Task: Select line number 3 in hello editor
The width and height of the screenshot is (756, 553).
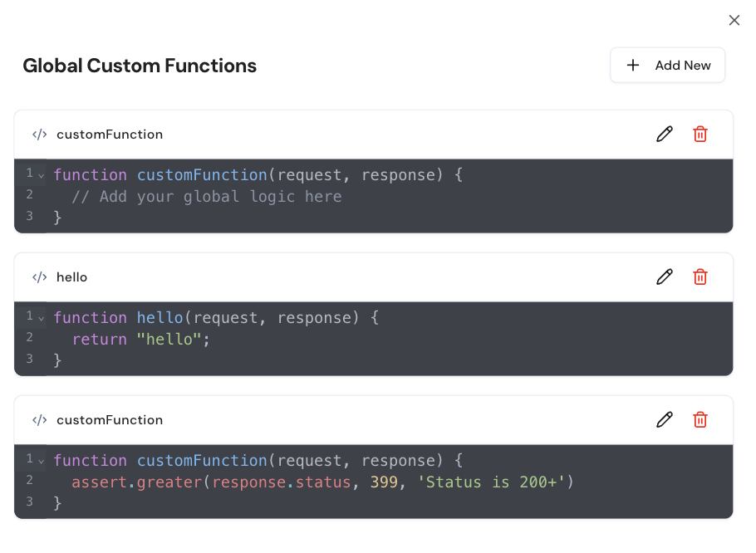Action: 29,359
